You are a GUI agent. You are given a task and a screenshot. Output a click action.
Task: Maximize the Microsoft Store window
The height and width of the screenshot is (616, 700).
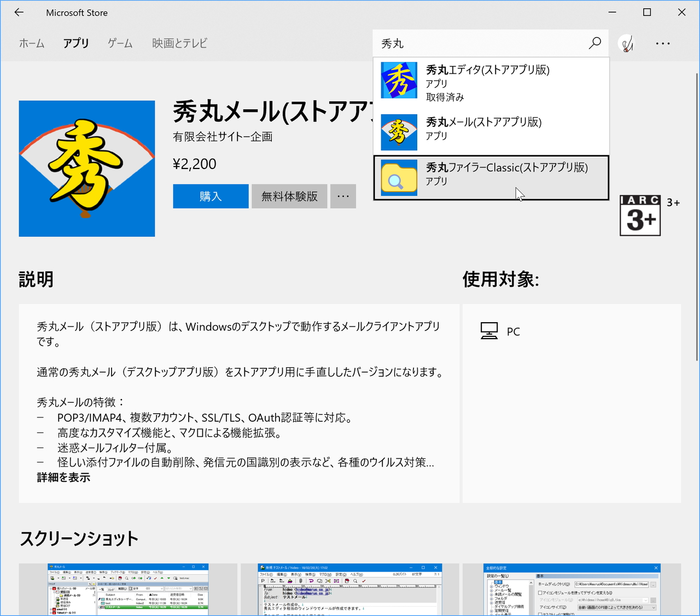point(647,12)
